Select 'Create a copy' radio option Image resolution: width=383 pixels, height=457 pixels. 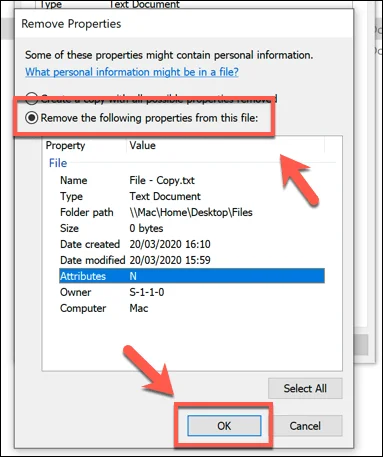coord(32,98)
